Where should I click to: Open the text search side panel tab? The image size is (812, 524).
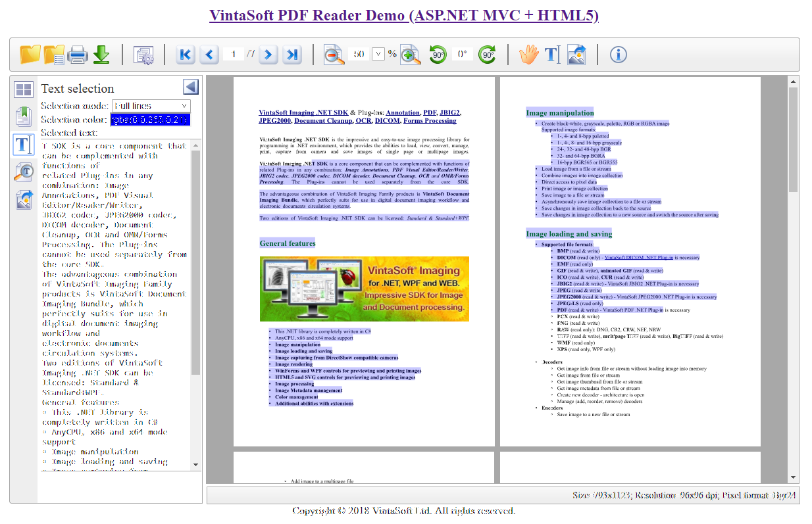24,172
